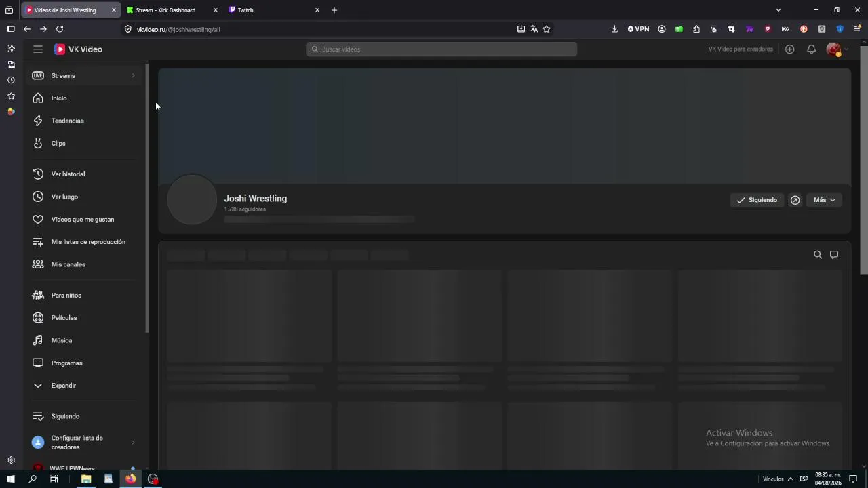
Task: Show hidden system tray icons
Action: tap(791, 479)
